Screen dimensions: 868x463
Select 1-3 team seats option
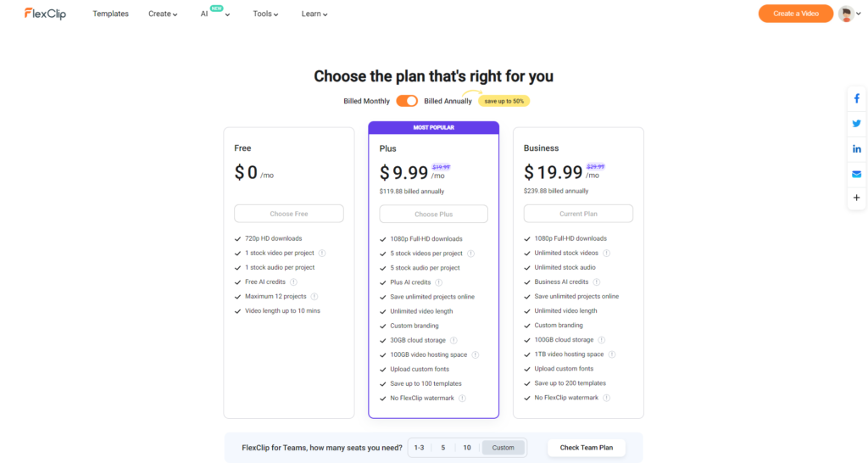tap(420, 448)
